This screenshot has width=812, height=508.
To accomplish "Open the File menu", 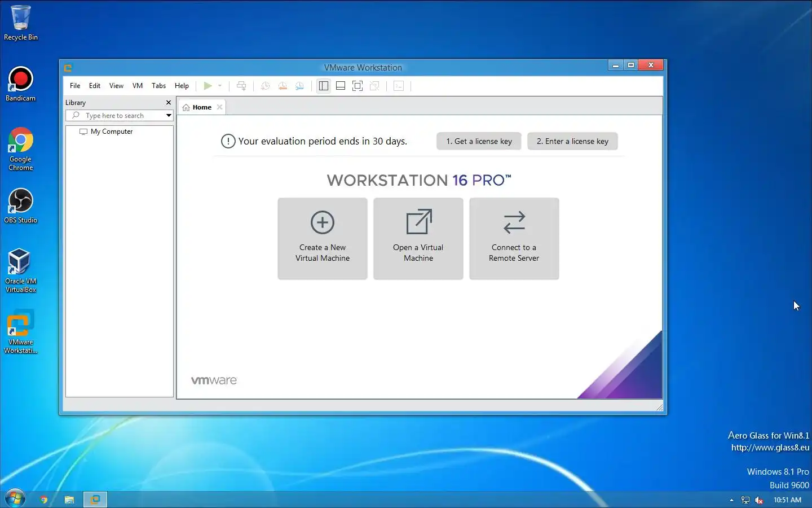I will coord(75,86).
